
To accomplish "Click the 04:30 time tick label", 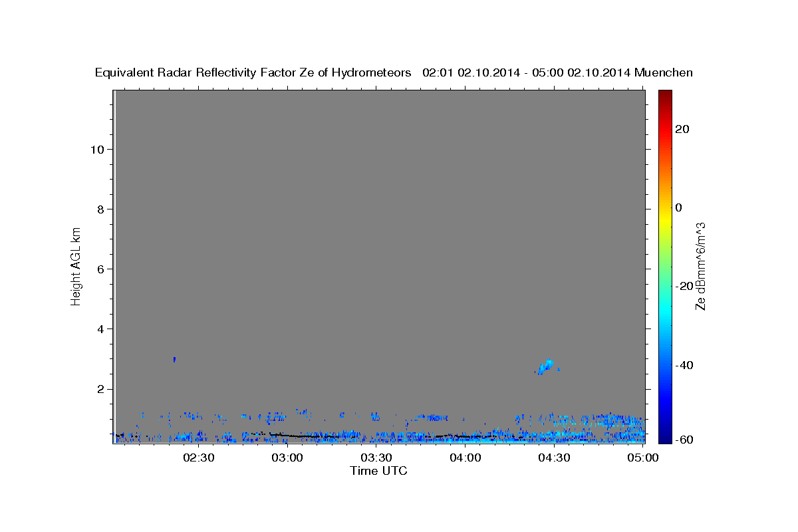I will 554,458.
